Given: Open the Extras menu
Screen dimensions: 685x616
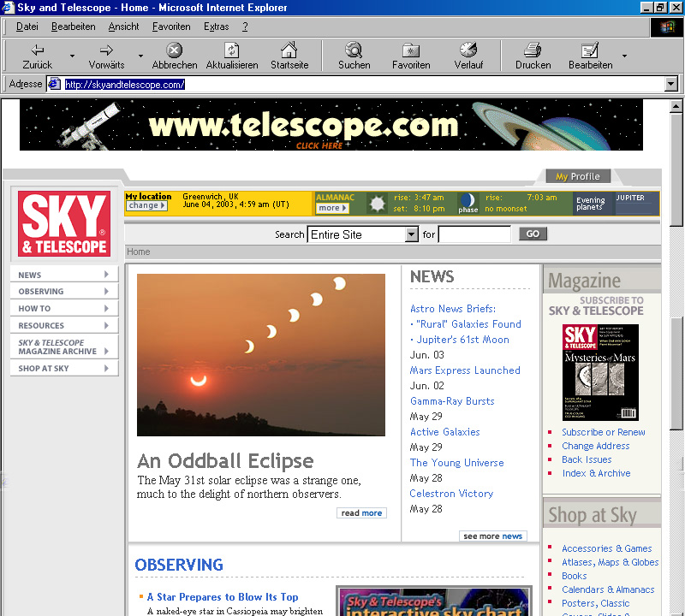Looking at the screenshot, I should 217,27.
